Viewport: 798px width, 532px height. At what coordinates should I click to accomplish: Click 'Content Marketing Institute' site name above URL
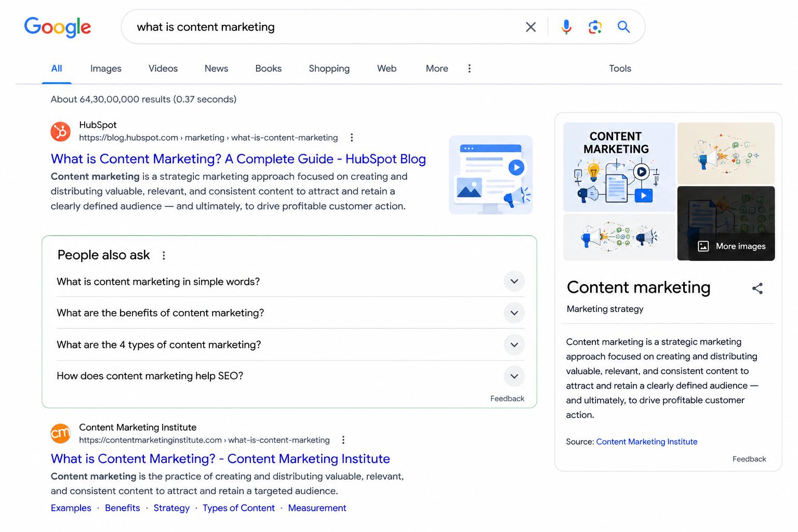[138, 427]
